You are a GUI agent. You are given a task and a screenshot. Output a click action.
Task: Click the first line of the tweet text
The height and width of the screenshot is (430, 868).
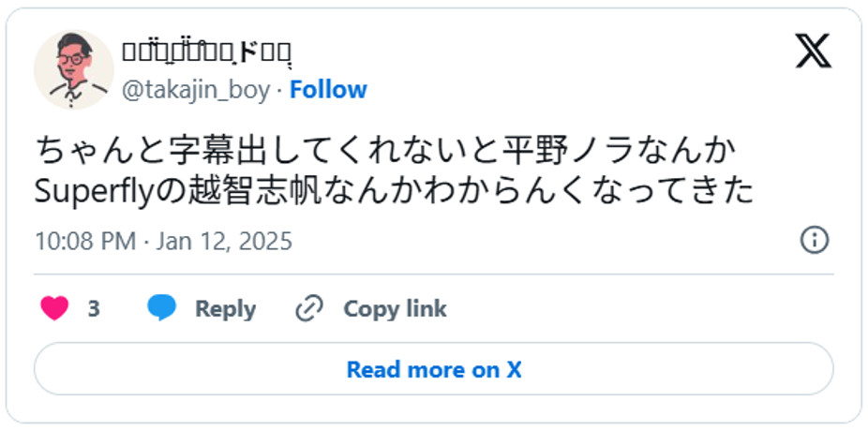374,151
